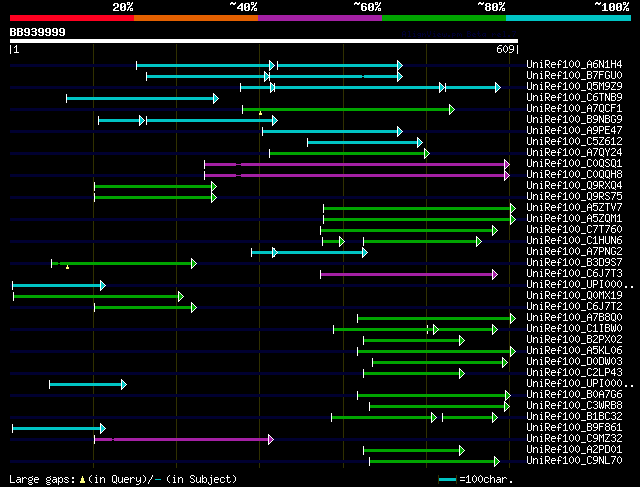Open hit UniRef100_A7QCF1

click(x=574, y=109)
